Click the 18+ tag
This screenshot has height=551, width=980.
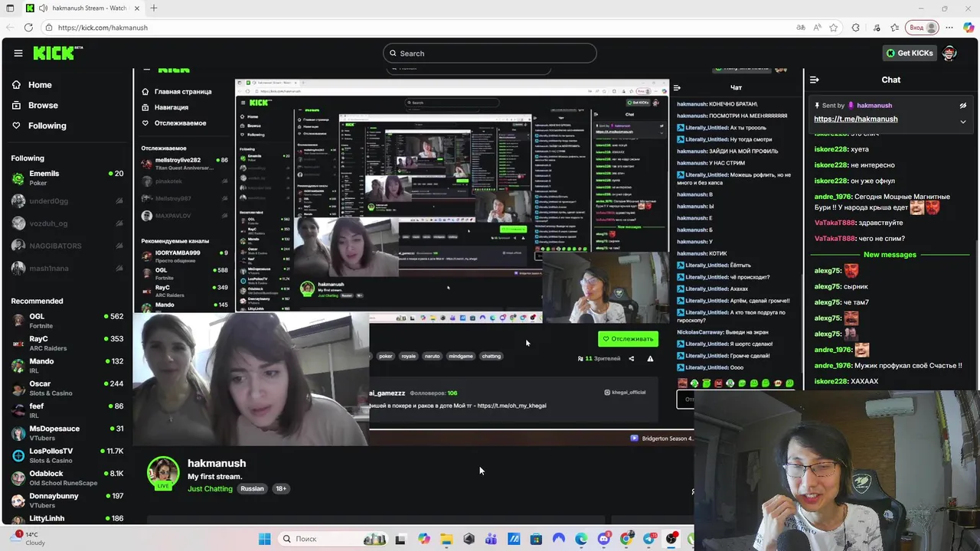click(x=281, y=488)
